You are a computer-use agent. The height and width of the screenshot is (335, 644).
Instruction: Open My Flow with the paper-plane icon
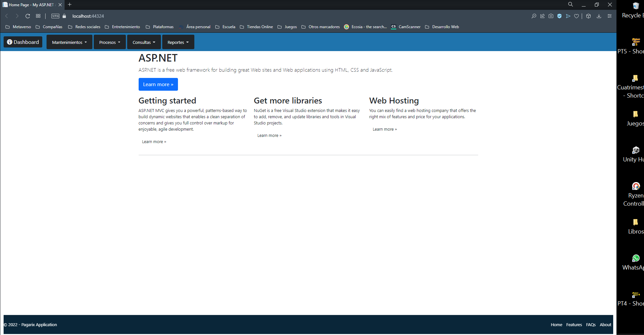click(568, 16)
